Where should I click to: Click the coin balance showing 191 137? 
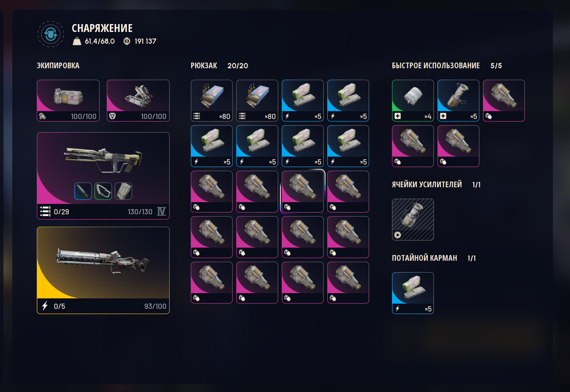tap(140, 42)
